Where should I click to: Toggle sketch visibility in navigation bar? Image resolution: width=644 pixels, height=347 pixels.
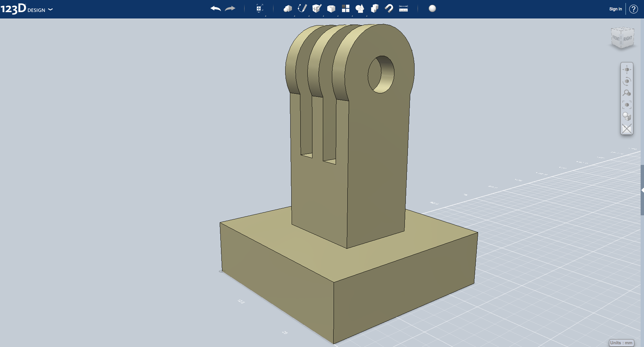[x=627, y=129]
